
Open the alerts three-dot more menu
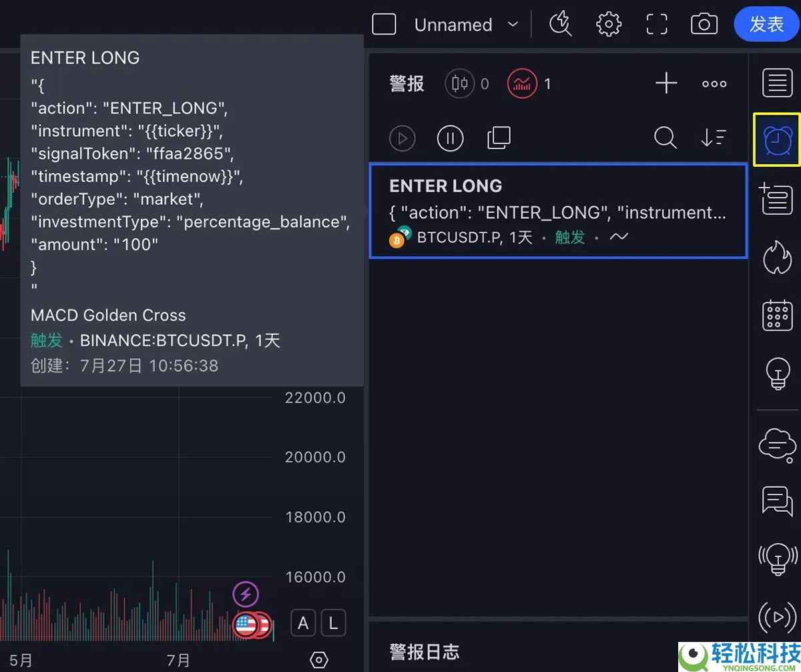[x=714, y=84]
